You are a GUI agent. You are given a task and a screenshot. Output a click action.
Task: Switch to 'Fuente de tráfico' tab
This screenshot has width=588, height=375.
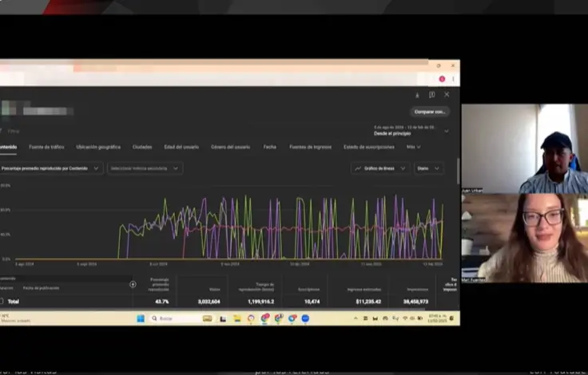pos(46,147)
